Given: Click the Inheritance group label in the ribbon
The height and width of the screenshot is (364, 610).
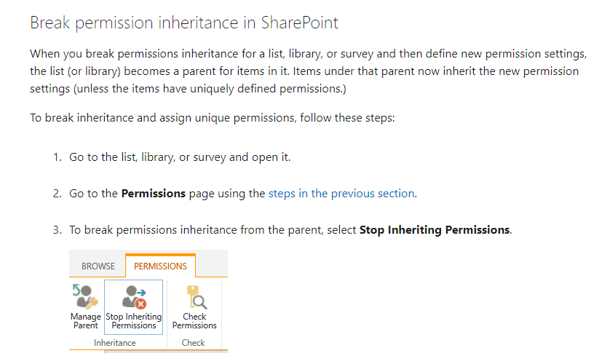Looking at the screenshot, I should click(x=115, y=343).
